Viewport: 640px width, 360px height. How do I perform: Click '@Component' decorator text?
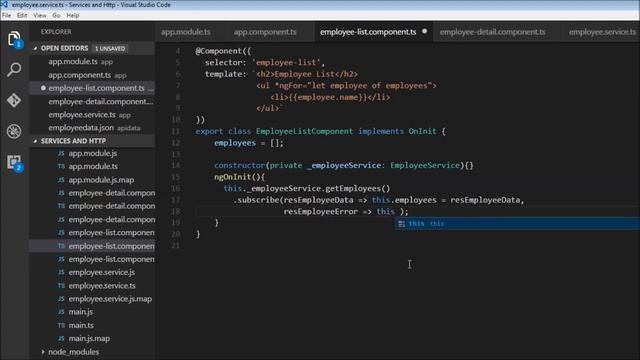tap(218, 51)
